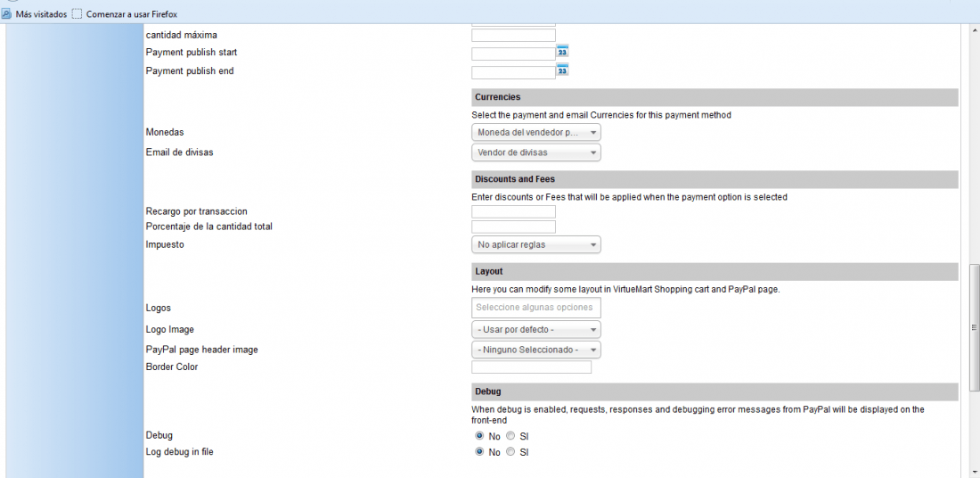980x478 pixels.
Task: Click the Payment publish start date field
Action: coord(513,54)
